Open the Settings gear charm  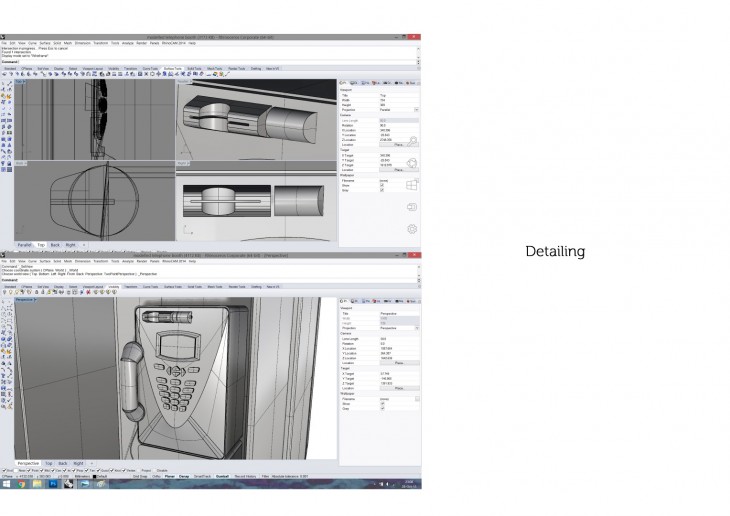coord(411,229)
